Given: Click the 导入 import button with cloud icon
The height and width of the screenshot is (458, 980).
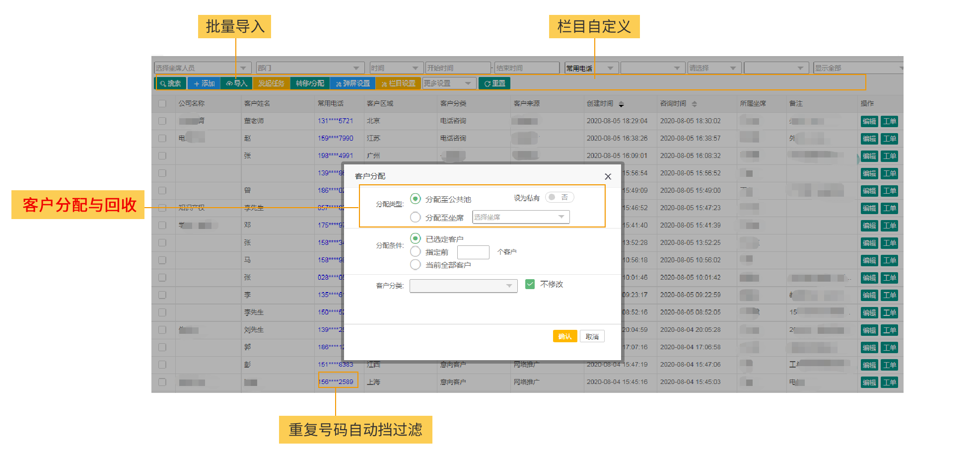Looking at the screenshot, I should (237, 83).
